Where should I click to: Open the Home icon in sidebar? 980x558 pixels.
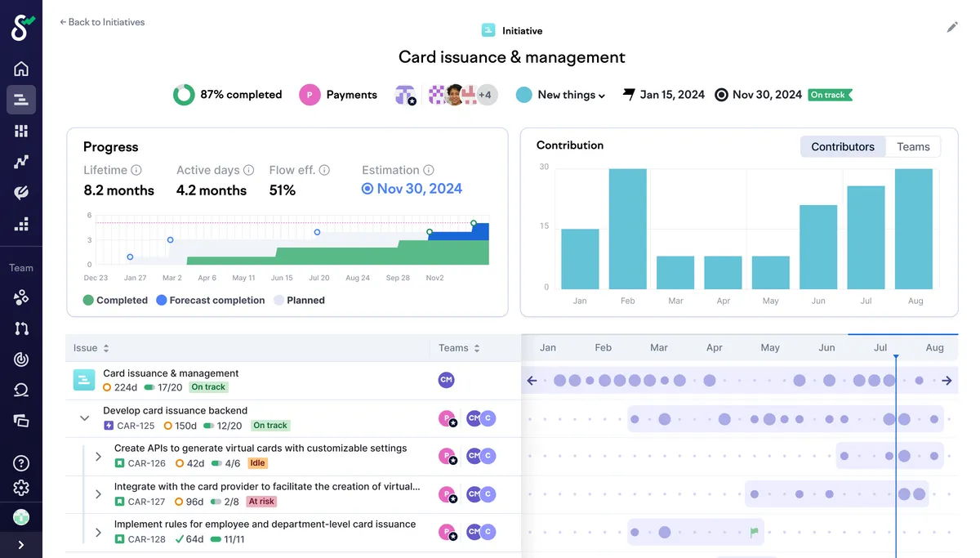coord(21,69)
